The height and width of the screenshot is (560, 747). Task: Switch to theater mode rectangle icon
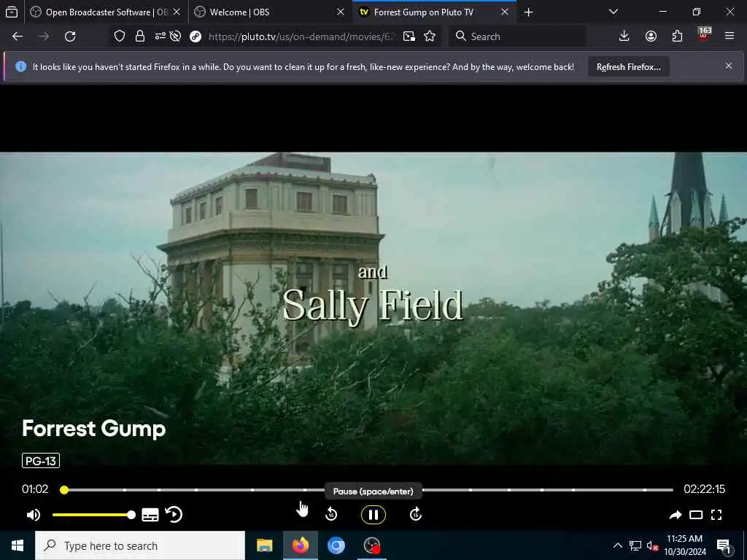click(x=696, y=515)
